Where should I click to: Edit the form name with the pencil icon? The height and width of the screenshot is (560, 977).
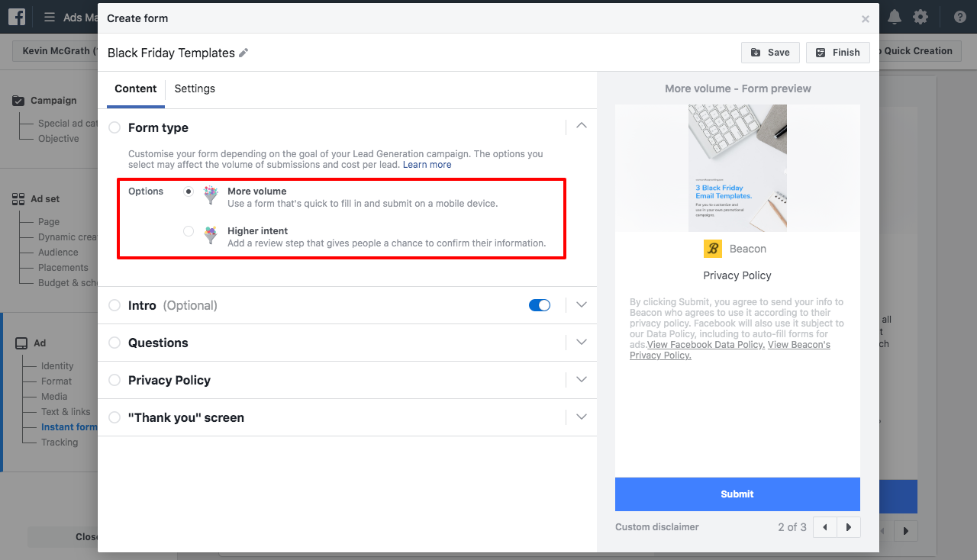point(243,53)
